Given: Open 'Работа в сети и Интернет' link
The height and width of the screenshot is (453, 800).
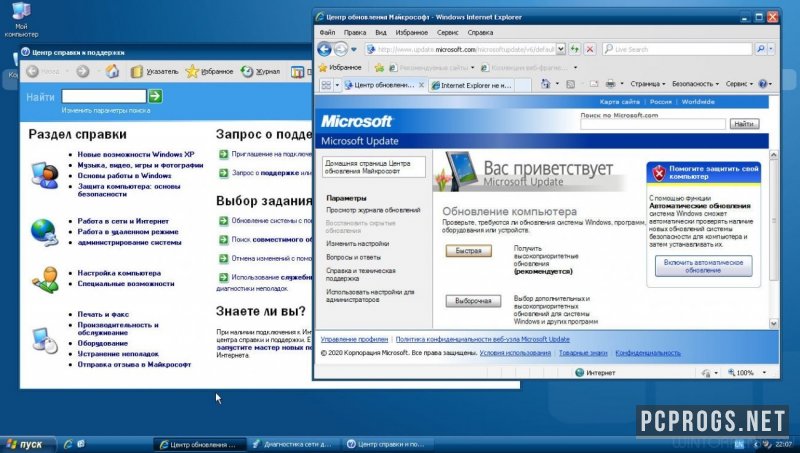Looking at the screenshot, I should point(123,221).
